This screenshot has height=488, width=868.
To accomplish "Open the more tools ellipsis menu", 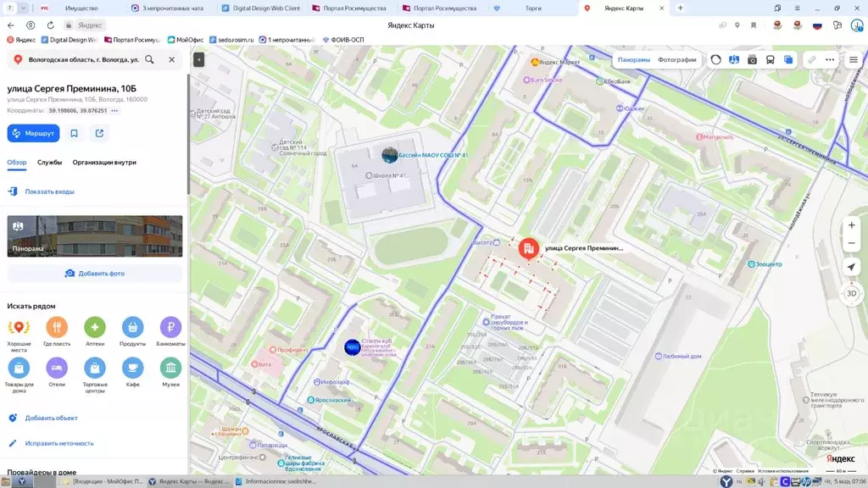I will 830,59.
